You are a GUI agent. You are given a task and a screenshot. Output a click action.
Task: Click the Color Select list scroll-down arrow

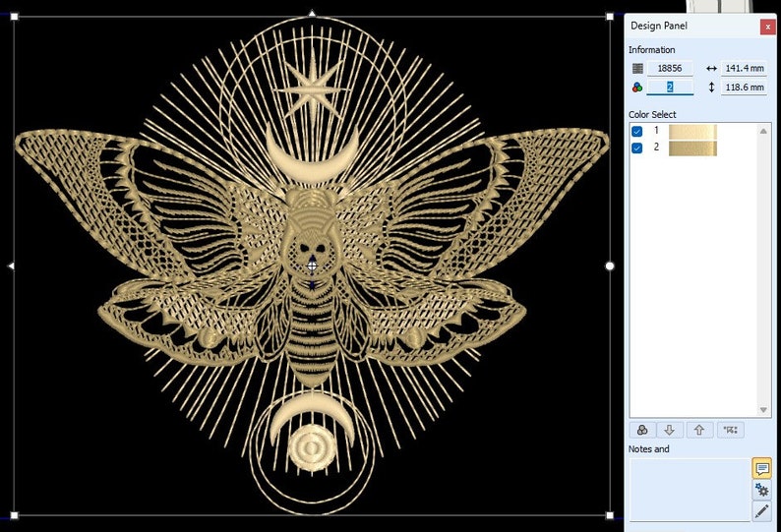(x=763, y=410)
